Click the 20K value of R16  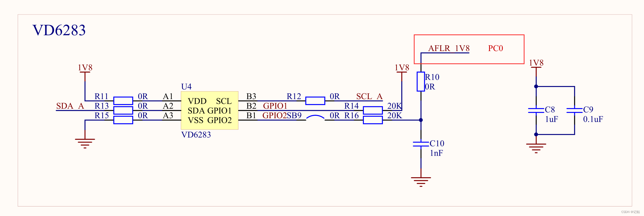coord(394,116)
